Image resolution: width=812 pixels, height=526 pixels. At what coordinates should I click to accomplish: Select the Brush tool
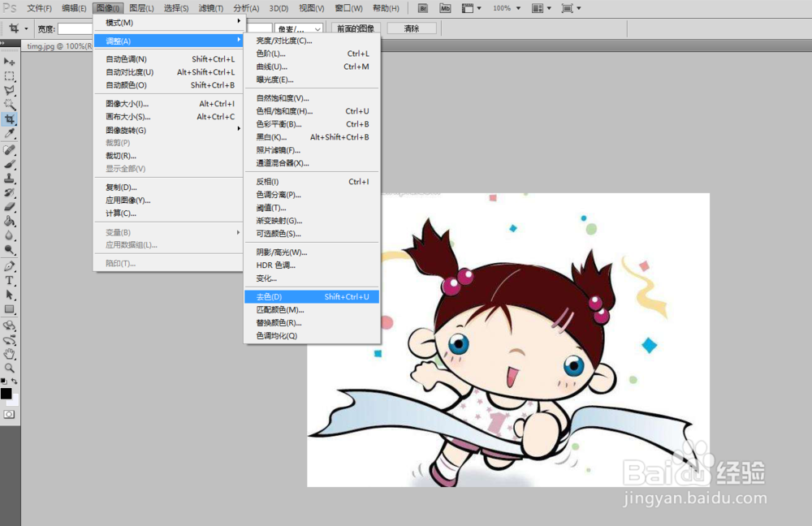click(9, 164)
